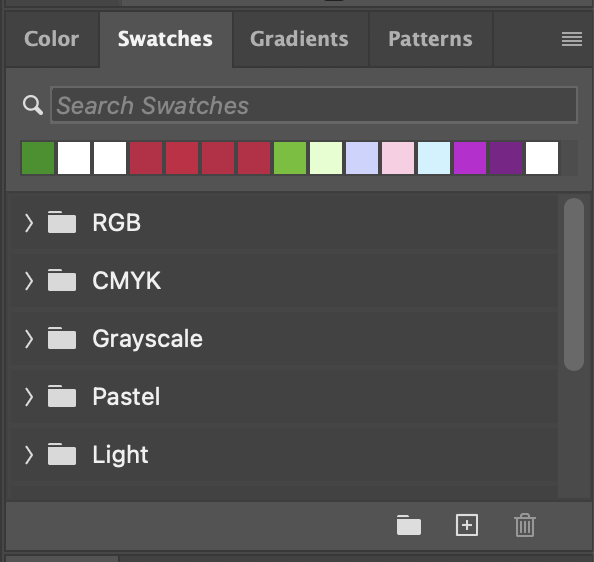The width and height of the screenshot is (594, 562).
Task: Click the Delete swatch trash icon
Action: pos(525,525)
